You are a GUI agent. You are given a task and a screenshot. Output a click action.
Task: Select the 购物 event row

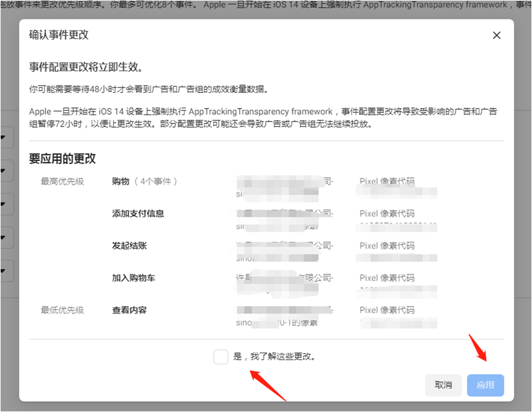(121, 182)
